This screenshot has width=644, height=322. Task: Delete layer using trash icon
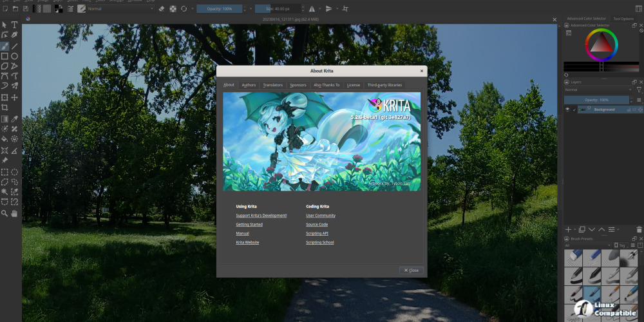(639, 229)
